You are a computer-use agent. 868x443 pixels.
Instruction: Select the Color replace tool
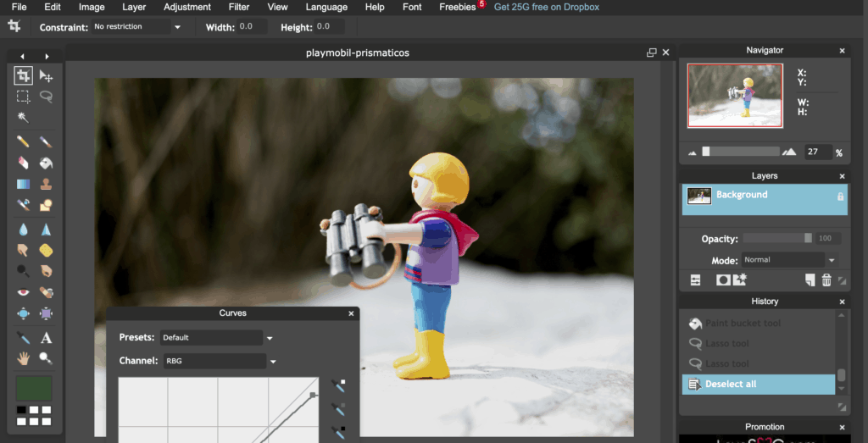(23, 205)
